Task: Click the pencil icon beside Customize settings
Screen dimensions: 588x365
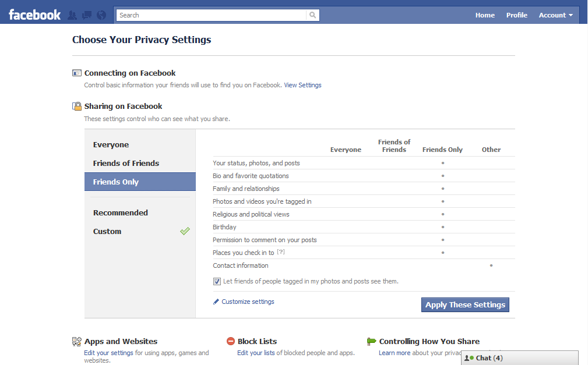Action: (216, 302)
